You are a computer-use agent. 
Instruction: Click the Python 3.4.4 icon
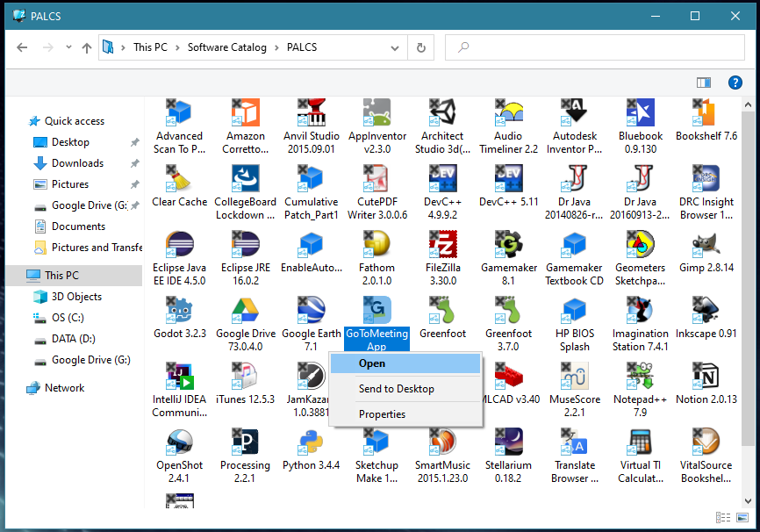point(311,442)
